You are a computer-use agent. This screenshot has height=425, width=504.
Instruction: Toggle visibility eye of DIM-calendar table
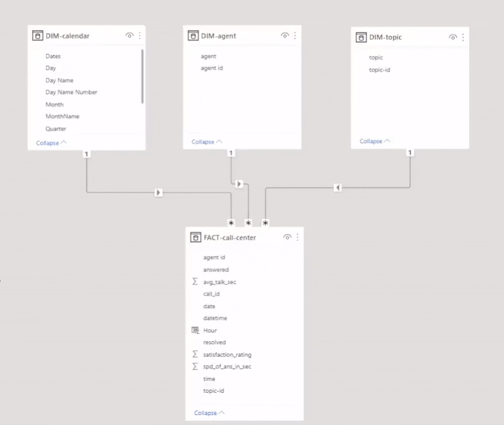click(x=130, y=35)
